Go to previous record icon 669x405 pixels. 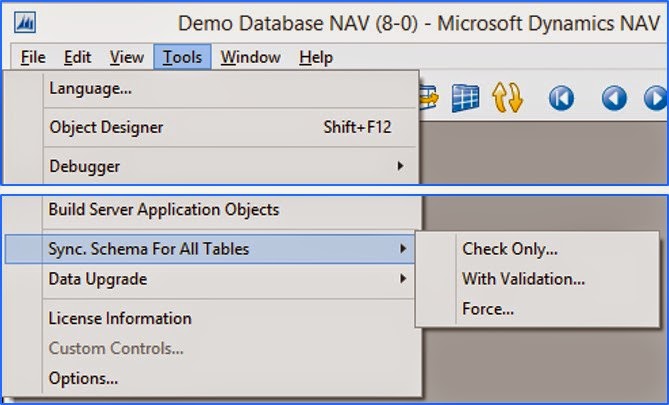pyautogui.click(x=614, y=99)
